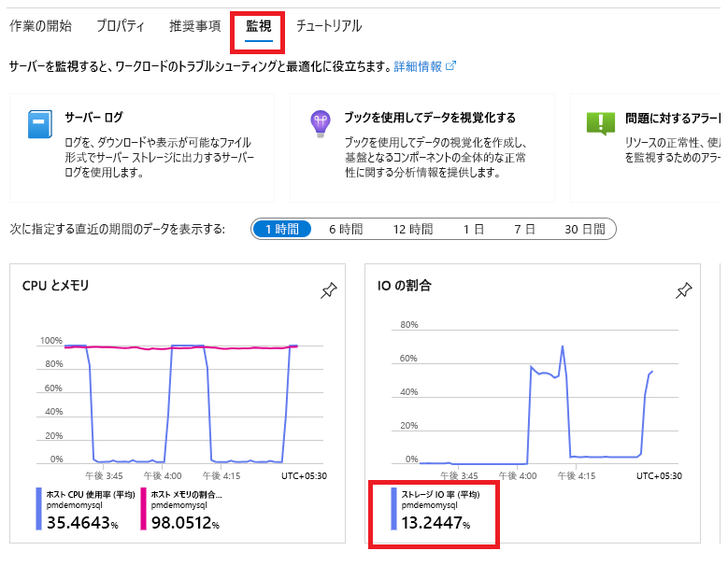The width and height of the screenshot is (728, 565).
Task: Click the ストレージ IO 率 (平均) legend label
Action: 440,495
